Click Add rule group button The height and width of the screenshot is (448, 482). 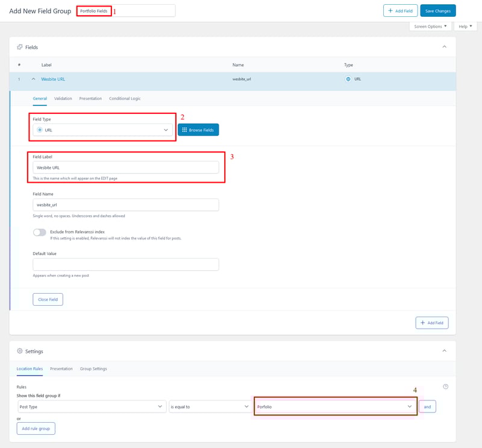(x=36, y=428)
